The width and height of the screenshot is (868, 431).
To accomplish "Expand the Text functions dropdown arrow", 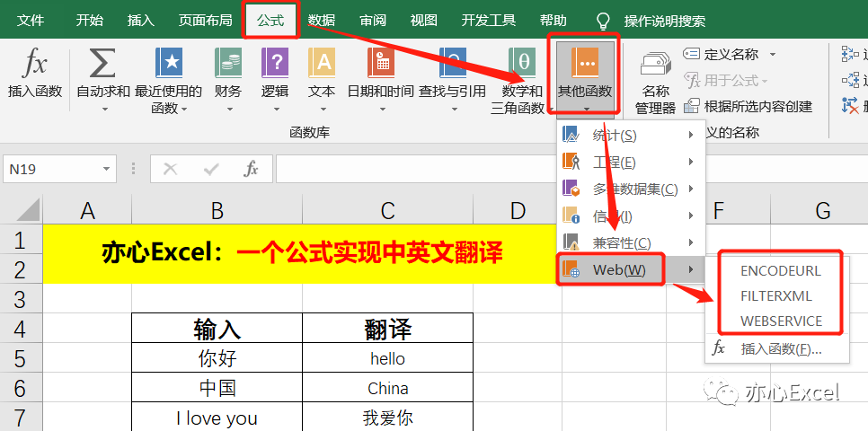I will click(x=322, y=109).
